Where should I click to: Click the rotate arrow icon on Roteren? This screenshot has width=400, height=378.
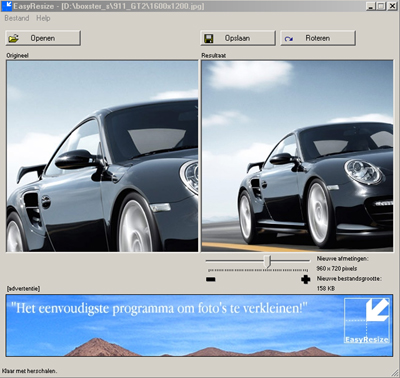[289, 39]
